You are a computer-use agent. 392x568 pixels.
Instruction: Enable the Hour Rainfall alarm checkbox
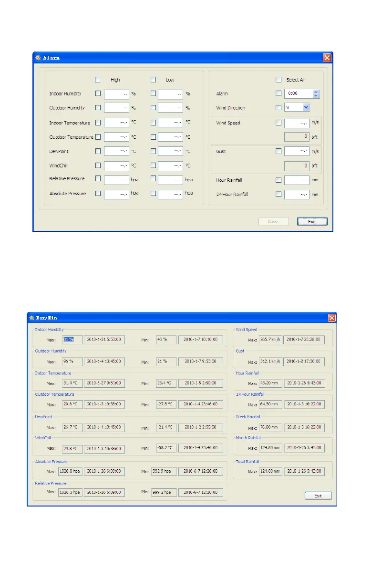pyautogui.click(x=278, y=180)
